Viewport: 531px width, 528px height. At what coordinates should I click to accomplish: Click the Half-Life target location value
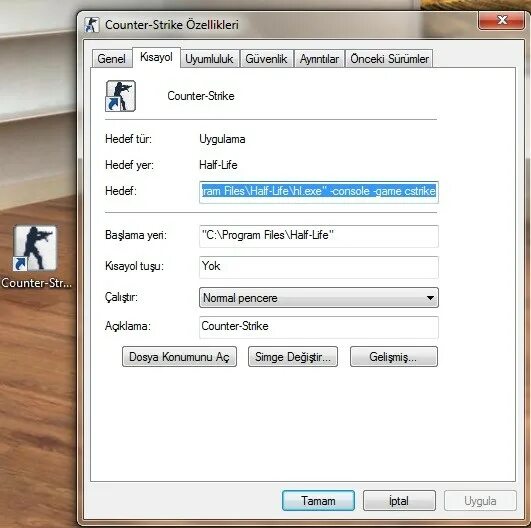click(x=218, y=165)
